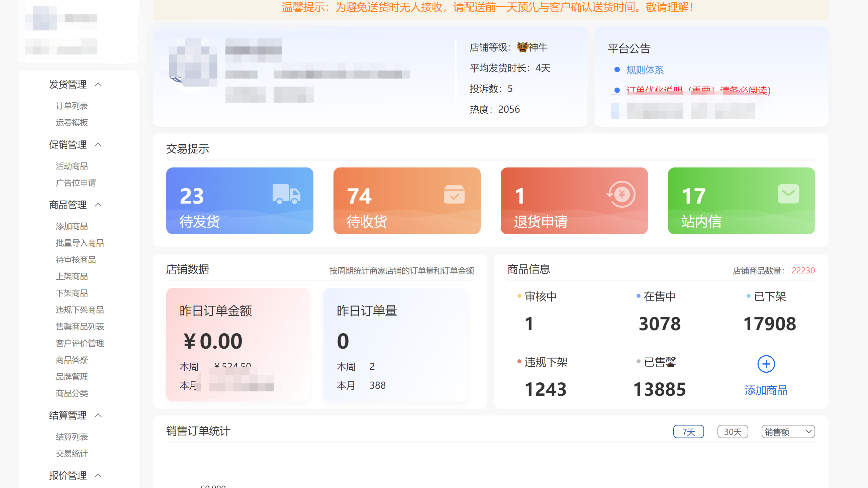Open the 规则体系 announcement link

click(645, 70)
